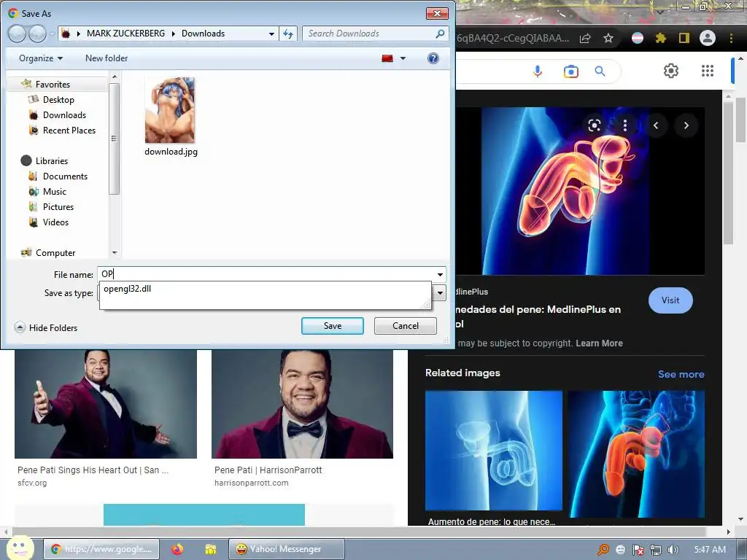Open the Chrome side panel icon
This screenshot has width=747, height=560.
coord(684,38)
